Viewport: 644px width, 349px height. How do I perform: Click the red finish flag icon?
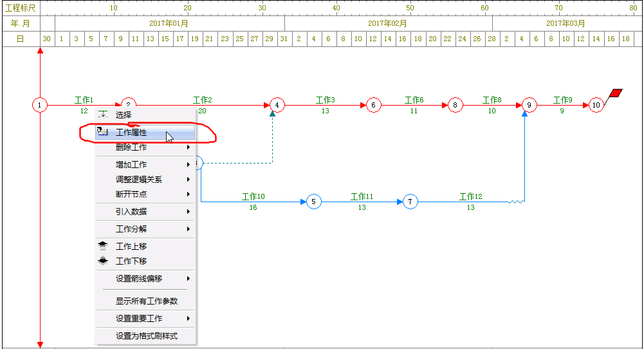tap(616, 93)
